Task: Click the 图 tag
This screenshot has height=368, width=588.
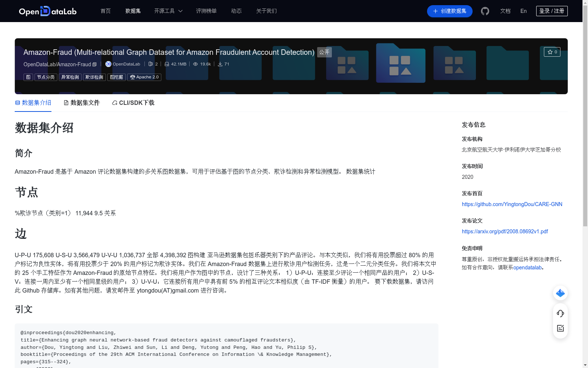Action: (28, 77)
